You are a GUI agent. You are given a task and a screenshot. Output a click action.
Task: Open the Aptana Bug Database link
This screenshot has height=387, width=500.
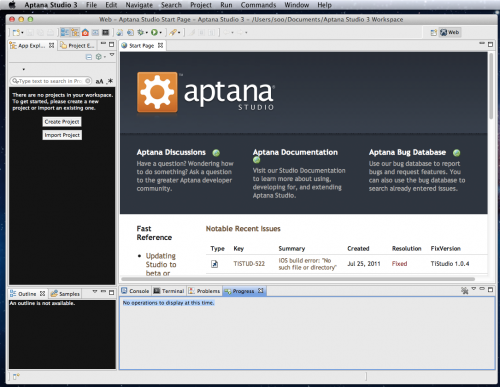(x=407, y=152)
